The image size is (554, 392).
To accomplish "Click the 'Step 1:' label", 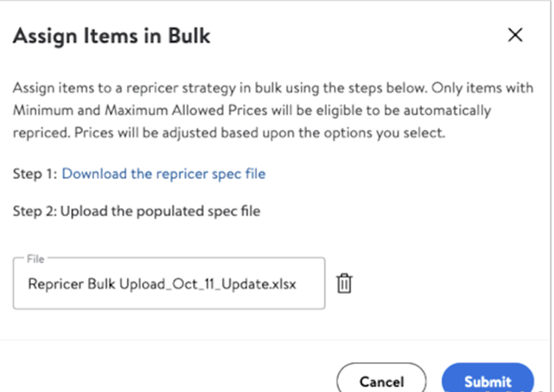I will pyautogui.click(x=35, y=174).
